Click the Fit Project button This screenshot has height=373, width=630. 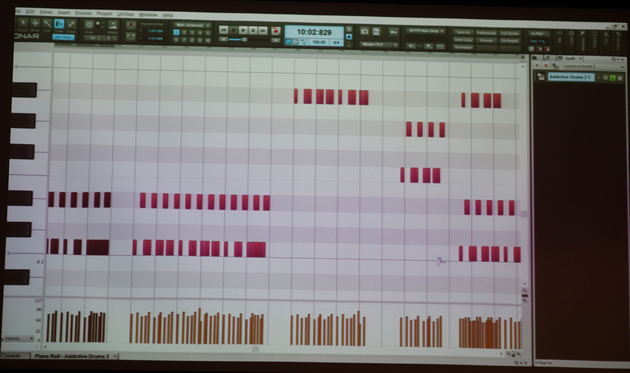pyautogui.click(x=510, y=41)
